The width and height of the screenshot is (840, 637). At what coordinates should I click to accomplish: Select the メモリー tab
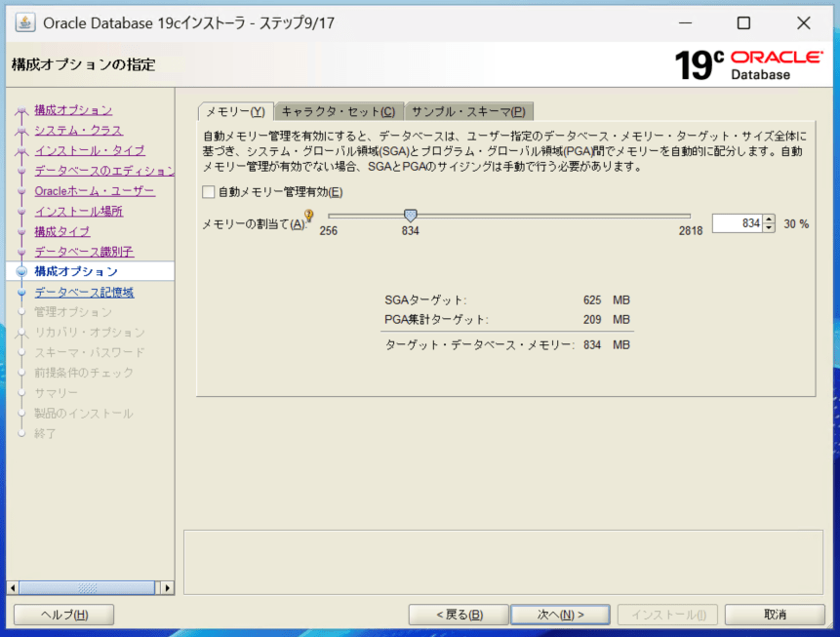tap(235, 111)
